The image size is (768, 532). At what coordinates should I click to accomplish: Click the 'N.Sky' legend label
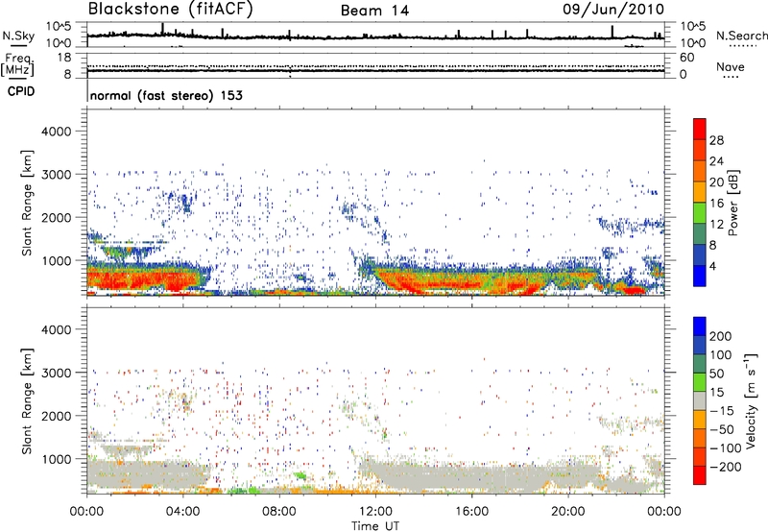pyautogui.click(x=18, y=36)
